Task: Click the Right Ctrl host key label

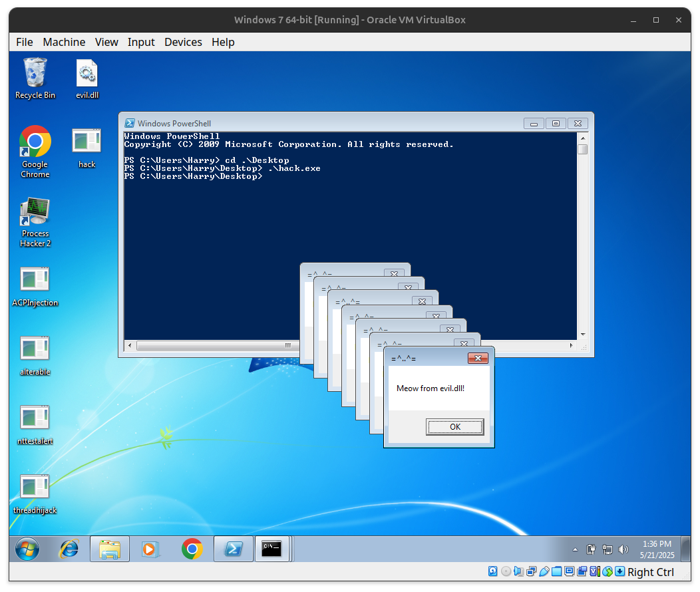Action: point(651,572)
